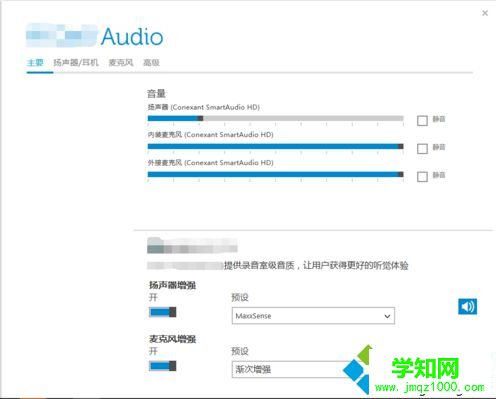Open the 扬声器/耳机 tab
The height and width of the screenshot is (399, 496).
76,62
